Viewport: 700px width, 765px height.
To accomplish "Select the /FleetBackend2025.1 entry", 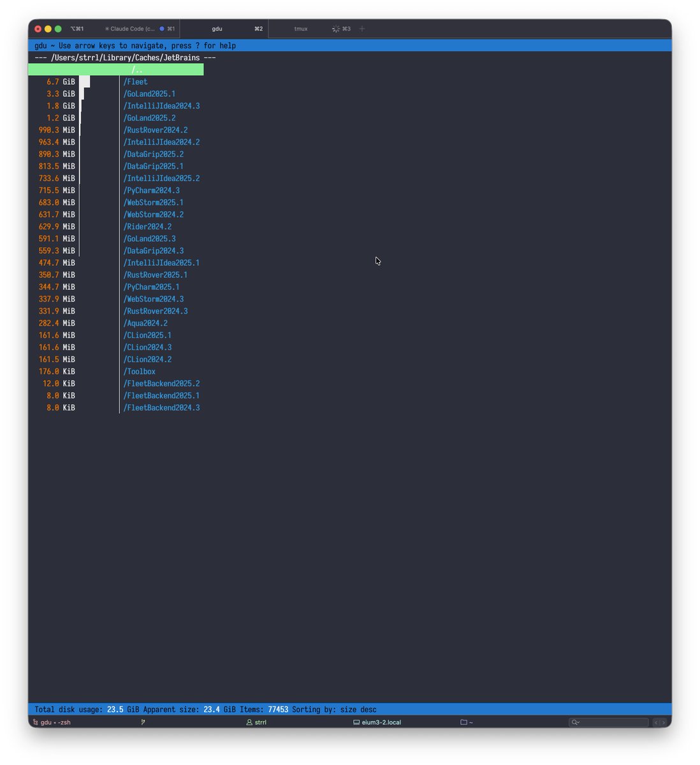I will 161,397.
